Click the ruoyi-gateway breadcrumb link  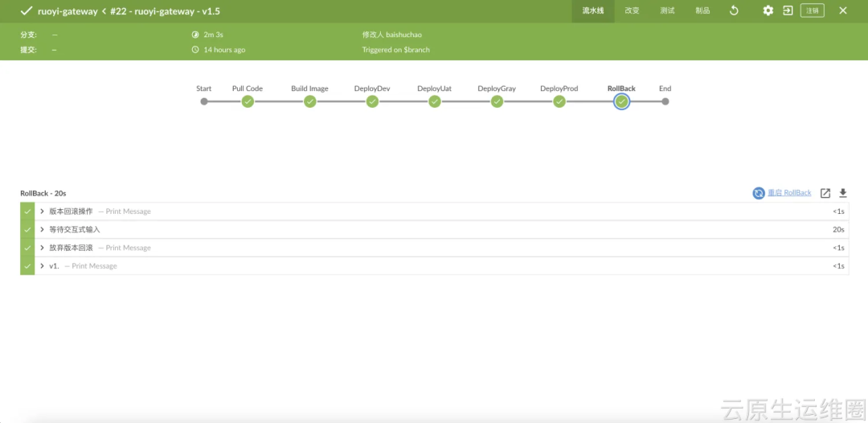coord(68,11)
